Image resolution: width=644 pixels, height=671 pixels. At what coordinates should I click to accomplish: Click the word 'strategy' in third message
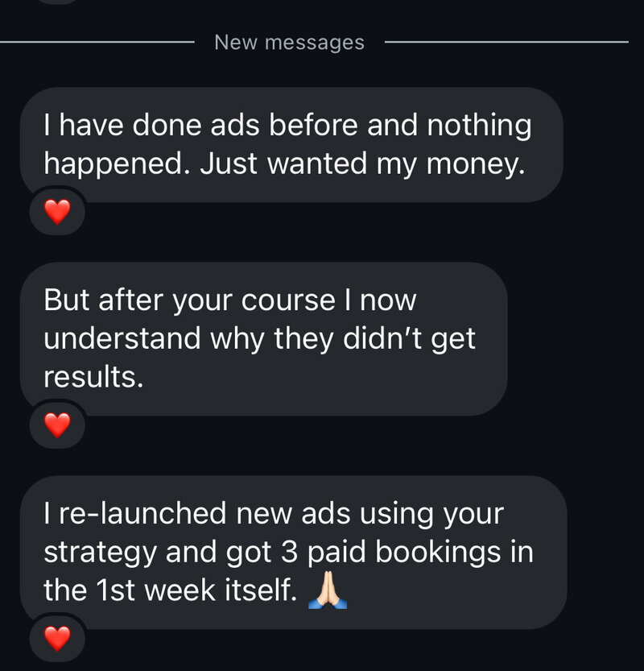coord(100,553)
